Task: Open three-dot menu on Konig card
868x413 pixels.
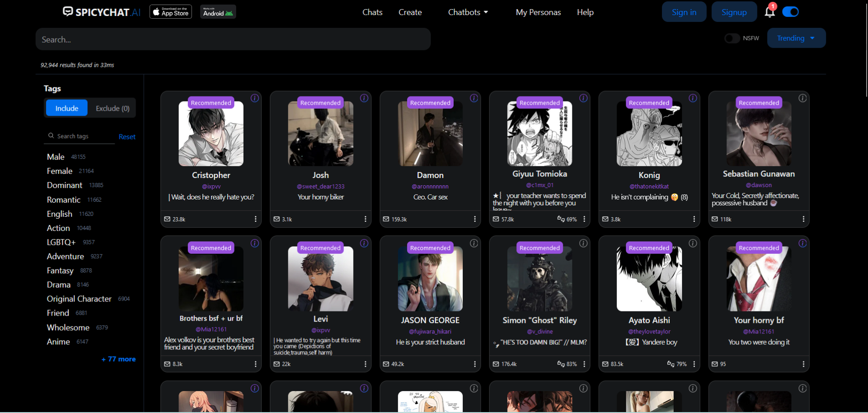Action: click(x=694, y=219)
